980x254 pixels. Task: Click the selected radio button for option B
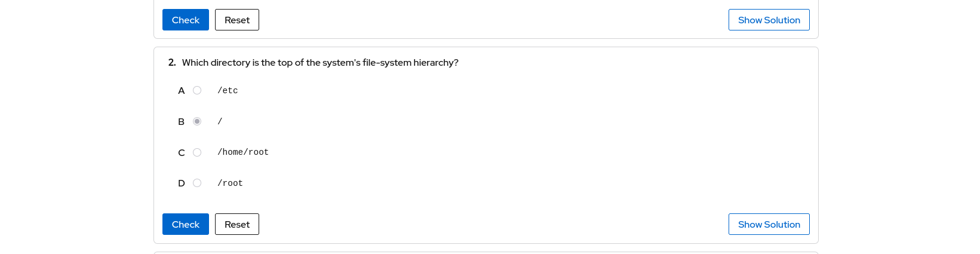197,121
